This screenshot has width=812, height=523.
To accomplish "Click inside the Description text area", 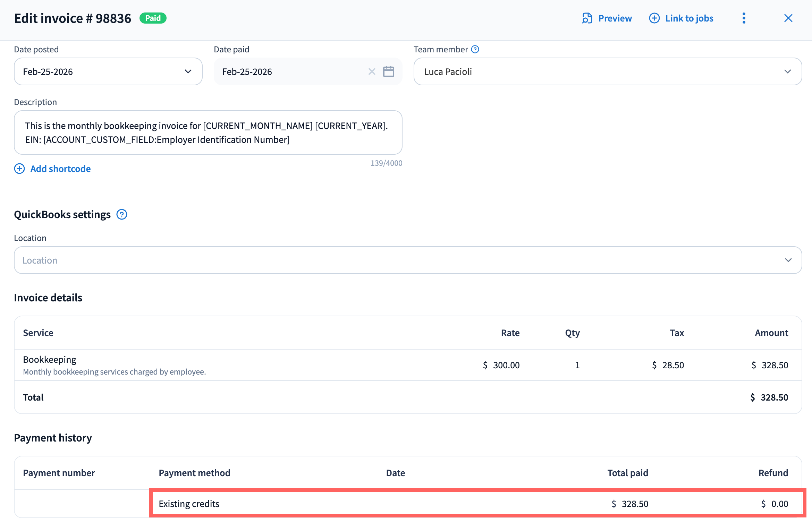I will [x=208, y=132].
